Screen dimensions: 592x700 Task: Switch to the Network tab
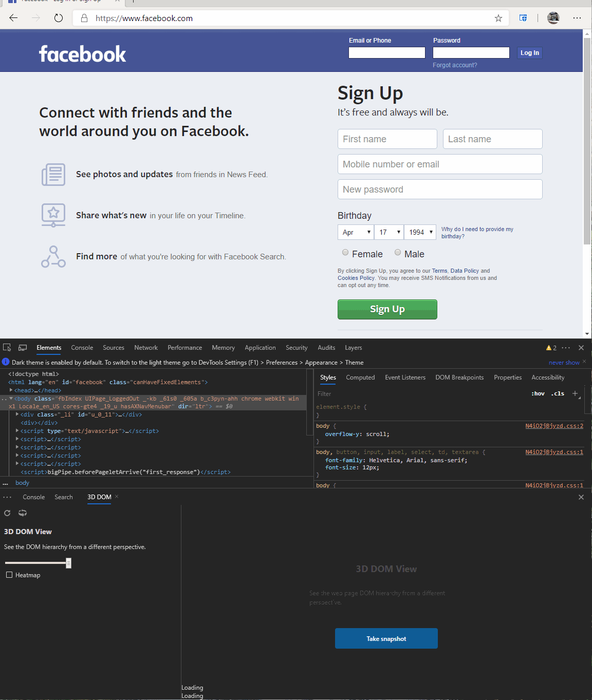pos(146,348)
